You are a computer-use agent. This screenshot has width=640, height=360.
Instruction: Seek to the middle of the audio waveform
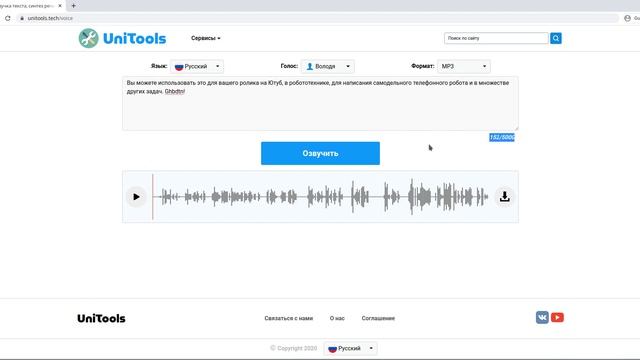[x=320, y=197]
